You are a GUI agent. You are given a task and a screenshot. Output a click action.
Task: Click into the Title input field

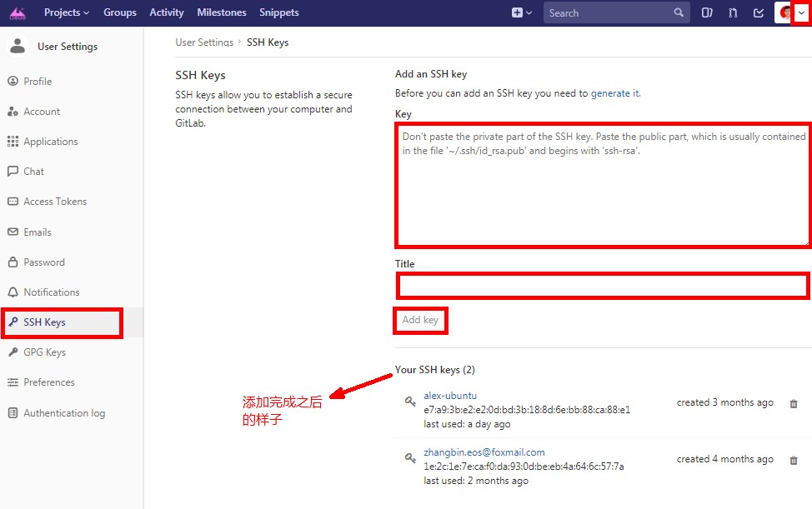coord(602,287)
